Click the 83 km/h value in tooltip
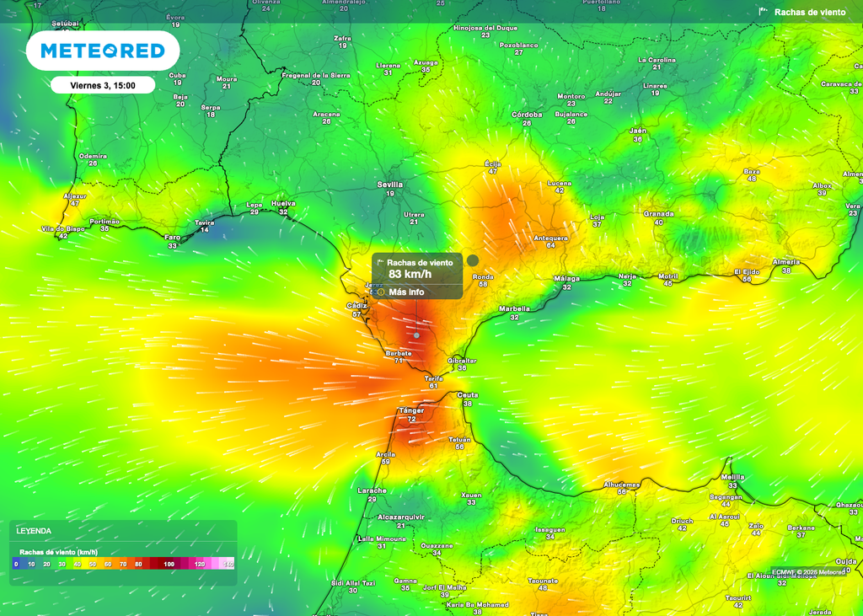Screen dimensions: 863x616 [x=410, y=274]
